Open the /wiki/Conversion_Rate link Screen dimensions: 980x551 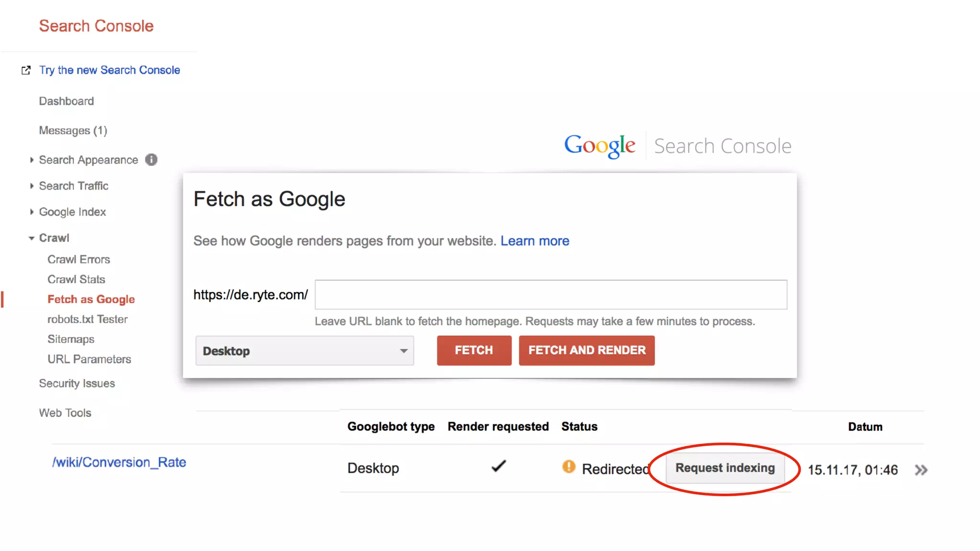[119, 462]
